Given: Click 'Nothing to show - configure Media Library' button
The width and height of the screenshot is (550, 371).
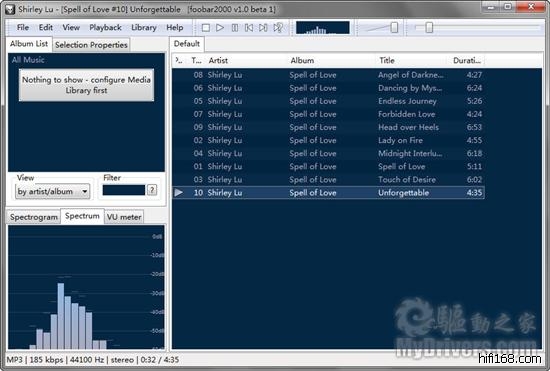Looking at the screenshot, I should click(x=86, y=85).
